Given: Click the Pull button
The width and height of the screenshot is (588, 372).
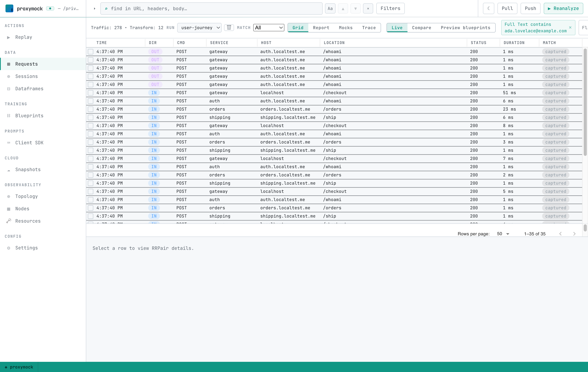Looking at the screenshot, I should point(507,9).
